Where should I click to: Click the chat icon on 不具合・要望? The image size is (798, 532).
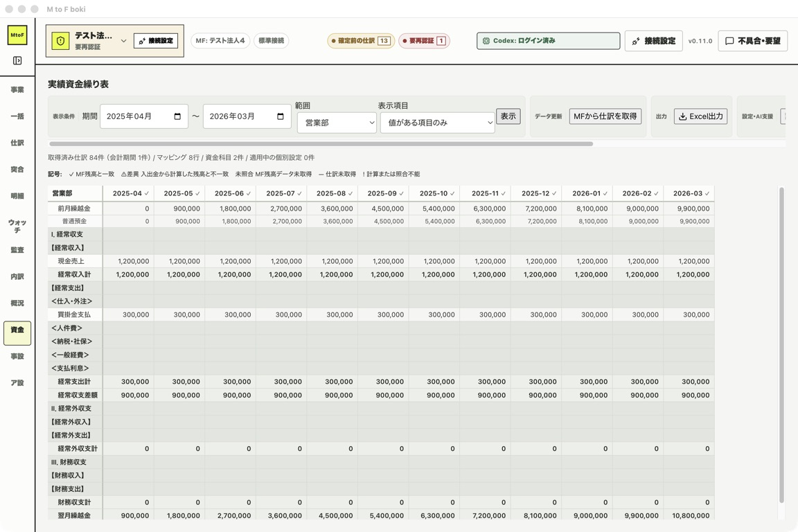(729, 41)
